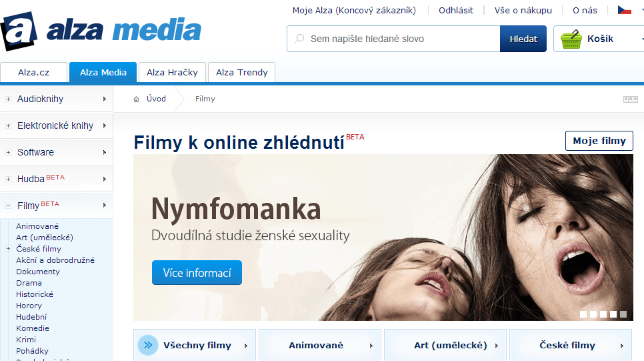Open the Hudba submenu arrow
644x361 pixels.
pyautogui.click(x=105, y=179)
